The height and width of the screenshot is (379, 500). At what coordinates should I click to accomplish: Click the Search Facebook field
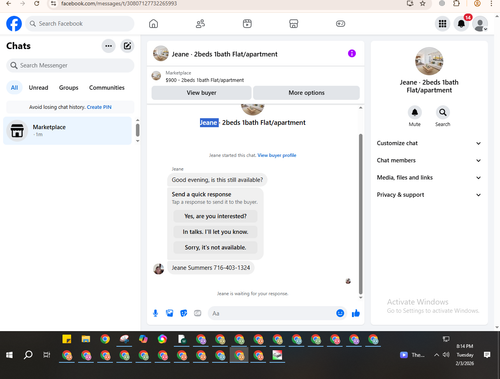click(x=80, y=24)
